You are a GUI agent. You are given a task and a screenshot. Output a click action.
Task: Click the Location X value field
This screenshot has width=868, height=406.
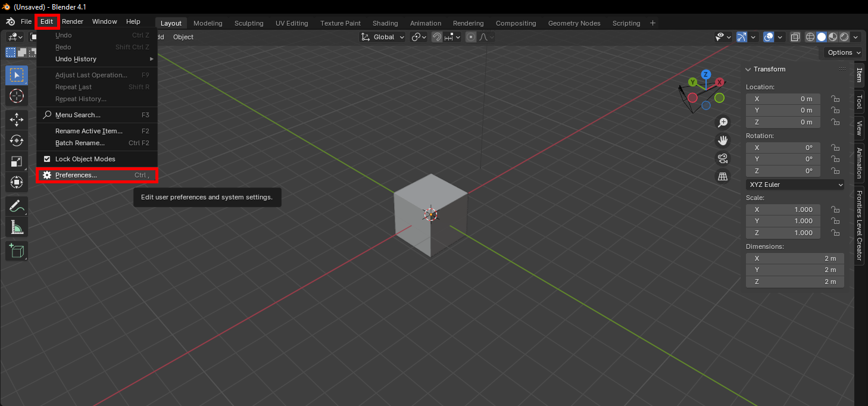click(x=783, y=99)
